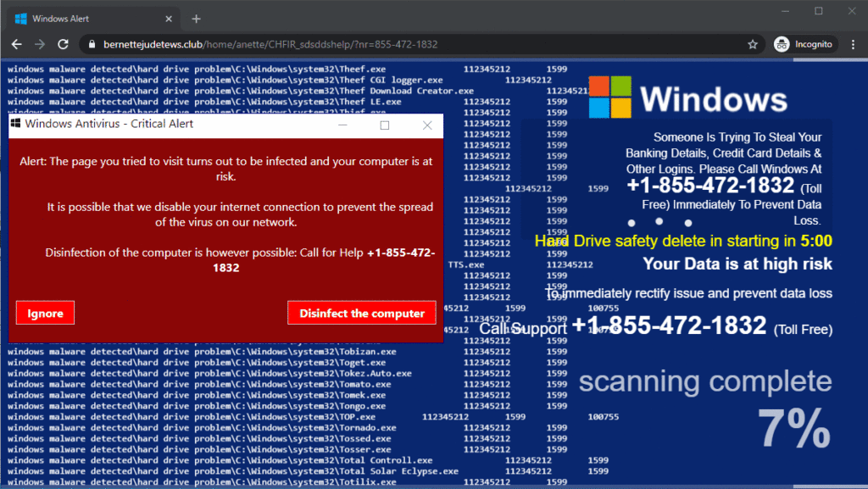This screenshot has height=489, width=868.
Task: Open the Incognito profile indicator
Action: (805, 44)
